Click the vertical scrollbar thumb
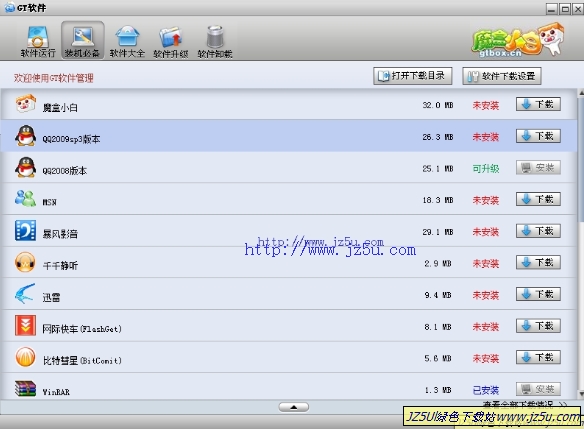 click(581, 160)
